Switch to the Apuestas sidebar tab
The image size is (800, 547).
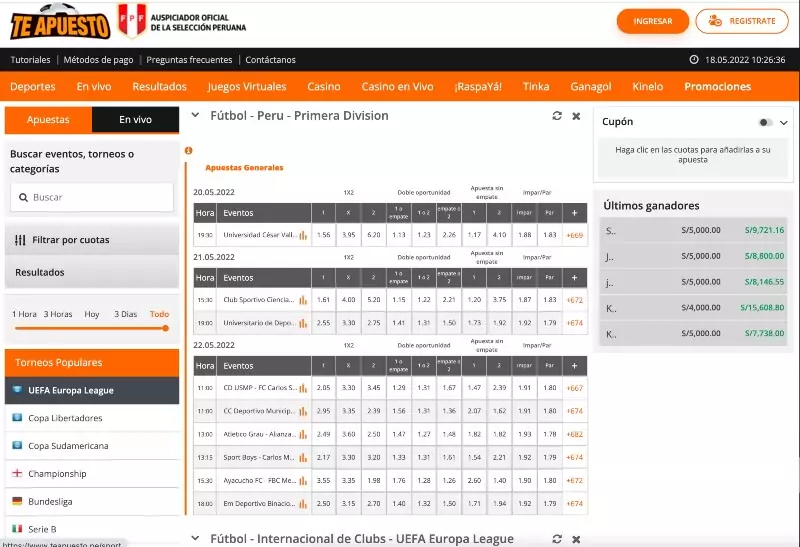(x=48, y=119)
